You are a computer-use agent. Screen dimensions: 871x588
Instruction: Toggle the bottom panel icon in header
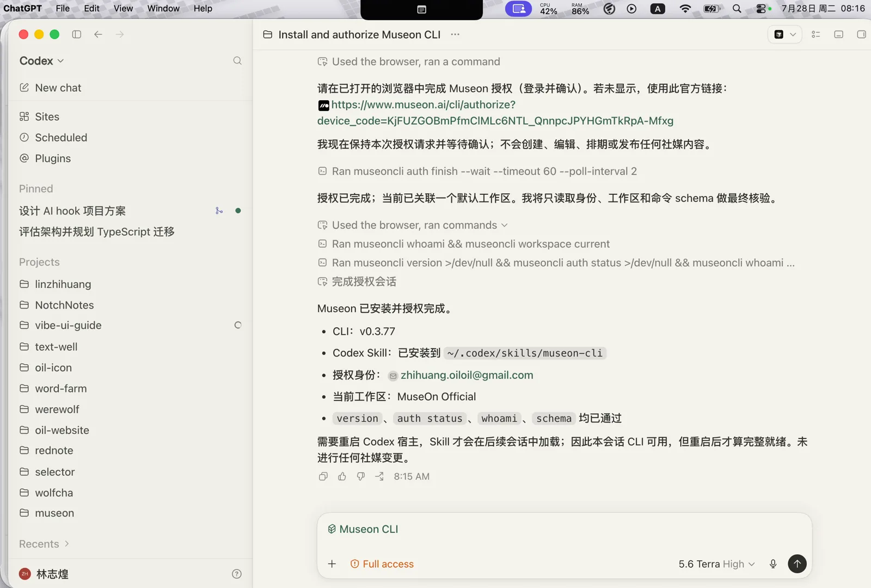coord(838,34)
